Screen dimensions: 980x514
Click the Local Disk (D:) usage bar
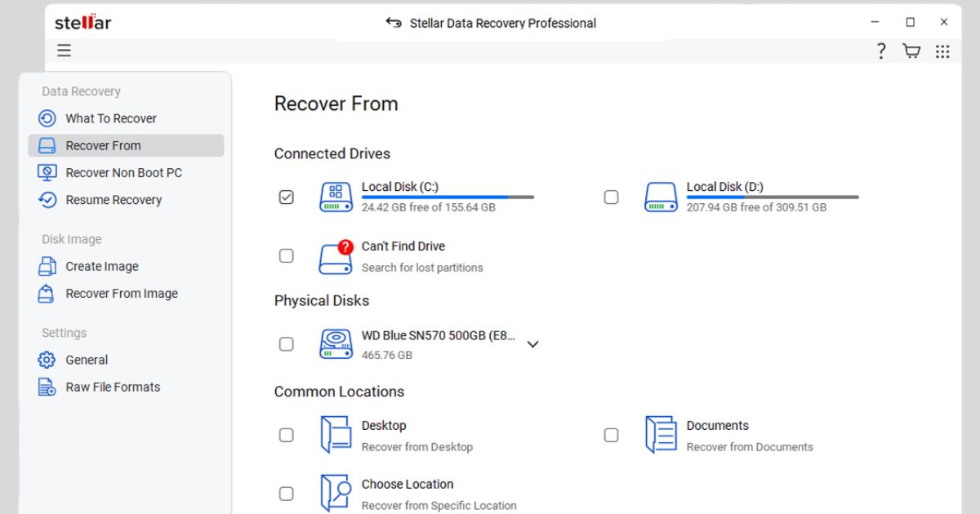[773, 197]
